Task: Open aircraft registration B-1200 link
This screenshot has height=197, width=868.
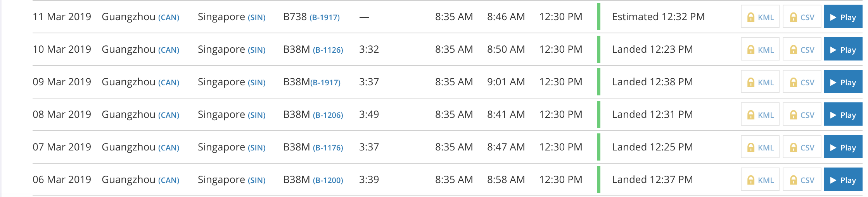Action: (328, 180)
